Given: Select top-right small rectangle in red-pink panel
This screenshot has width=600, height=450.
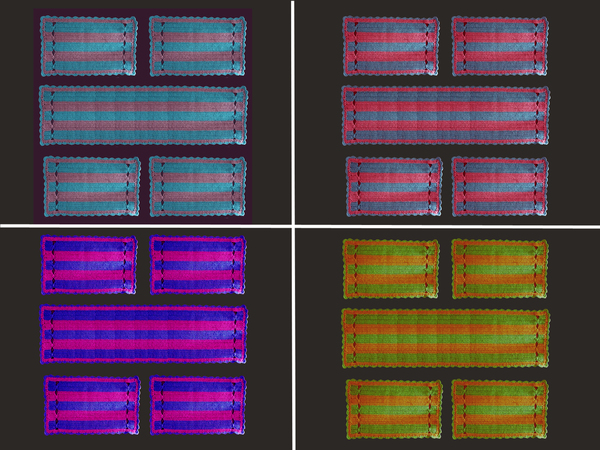Looking at the screenshot, I should coord(500,45).
